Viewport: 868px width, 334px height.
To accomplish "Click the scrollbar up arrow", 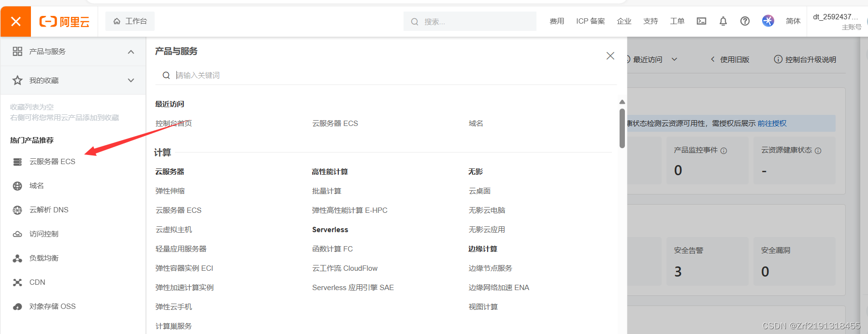I will coord(622,102).
